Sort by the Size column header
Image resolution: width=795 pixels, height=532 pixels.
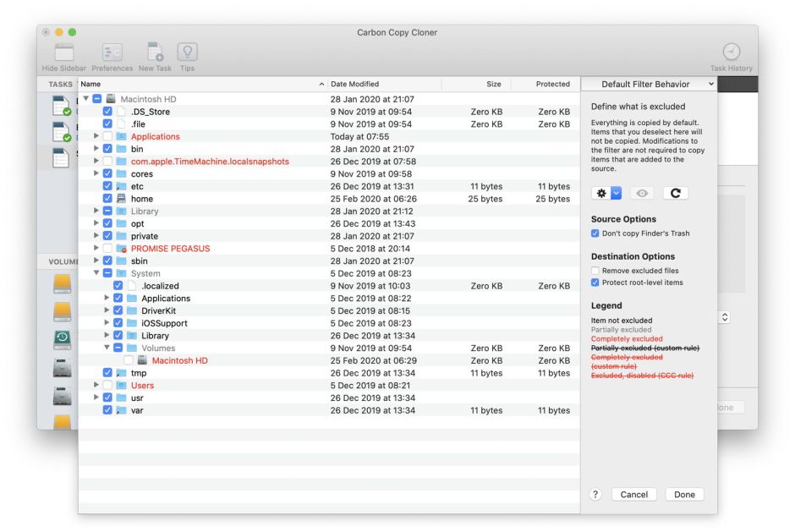(493, 84)
